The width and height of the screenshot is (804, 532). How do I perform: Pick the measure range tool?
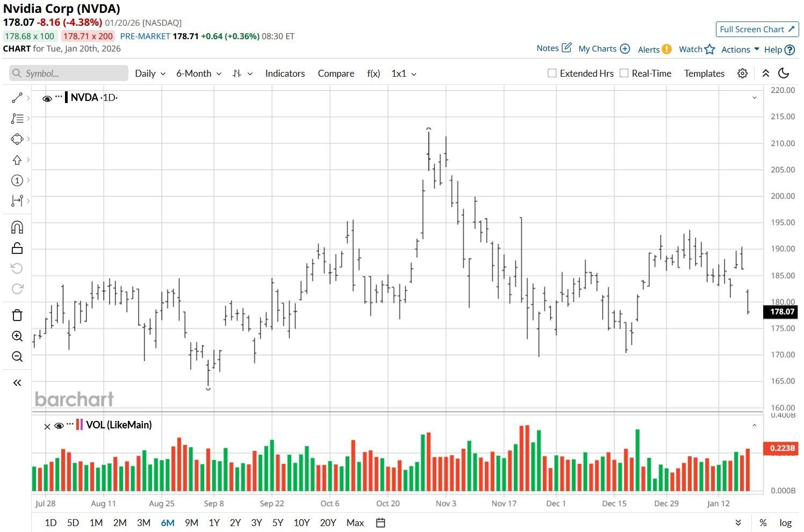click(x=17, y=201)
